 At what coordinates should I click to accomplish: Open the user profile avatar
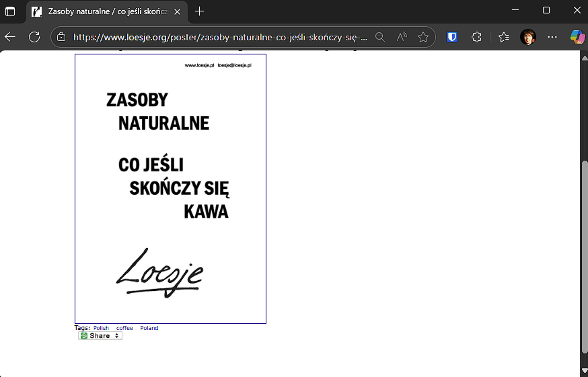pos(528,37)
